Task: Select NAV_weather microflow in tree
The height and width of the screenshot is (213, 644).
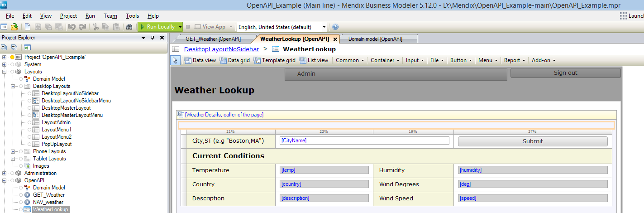Action: click(x=48, y=202)
